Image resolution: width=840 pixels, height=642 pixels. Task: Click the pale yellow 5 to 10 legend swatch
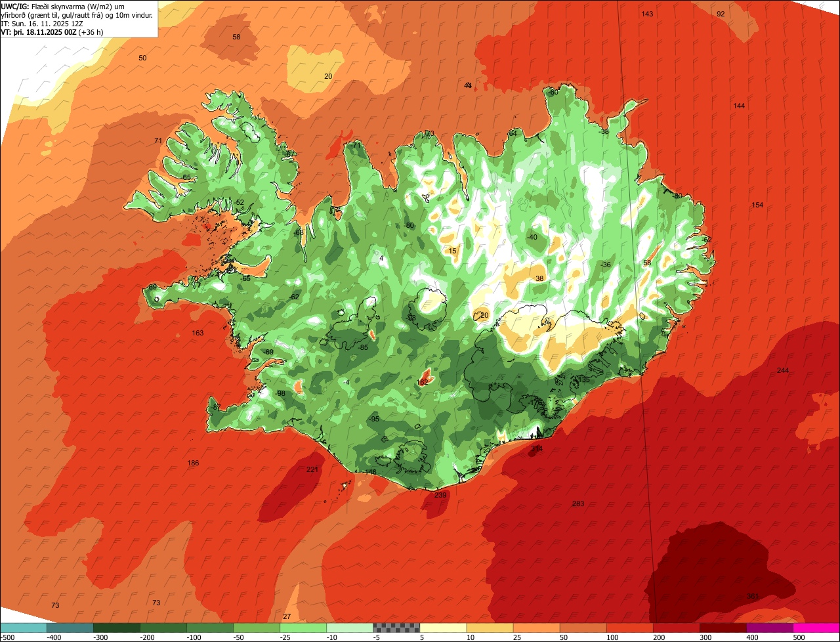(443, 628)
